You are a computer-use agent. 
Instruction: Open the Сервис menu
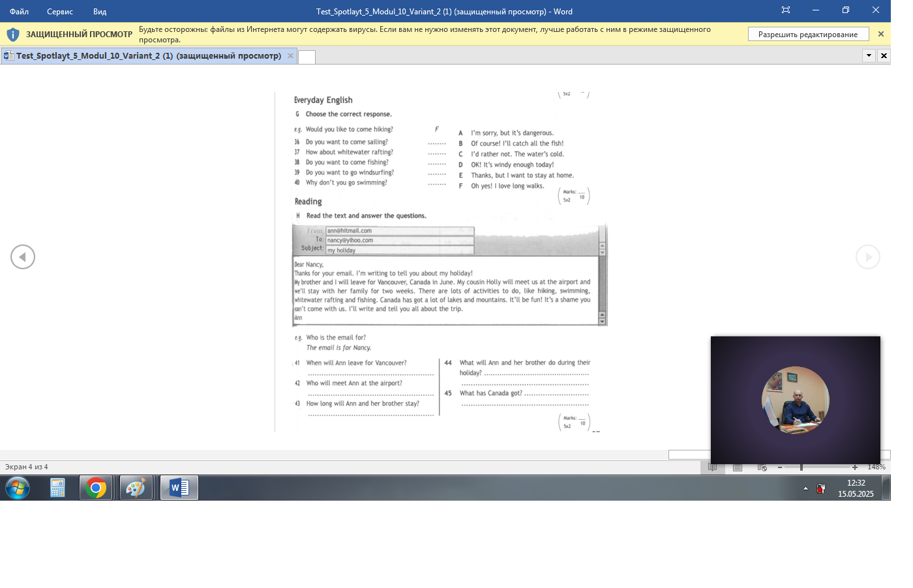tap(60, 11)
